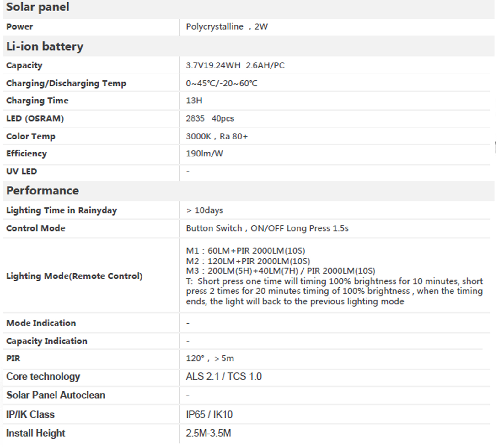This screenshot has height=448, width=504.
Task: Click the 'T: Short press one time' description
Action: [x=334, y=291]
